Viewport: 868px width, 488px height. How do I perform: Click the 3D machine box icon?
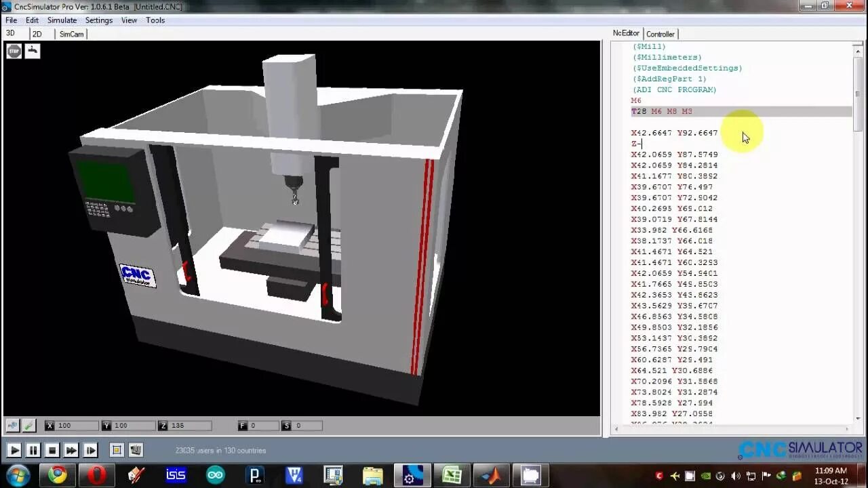(x=136, y=450)
